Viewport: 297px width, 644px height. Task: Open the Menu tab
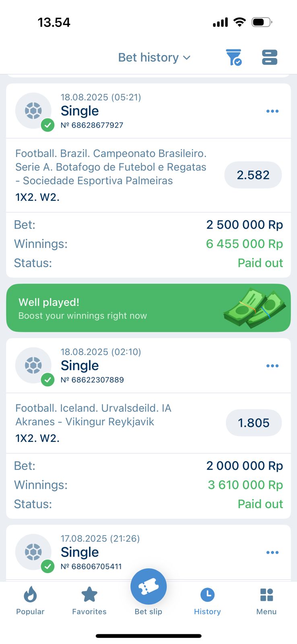point(266,601)
